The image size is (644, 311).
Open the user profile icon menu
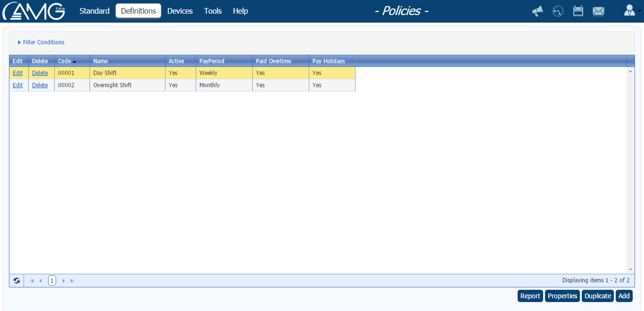pyautogui.click(x=630, y=11)
